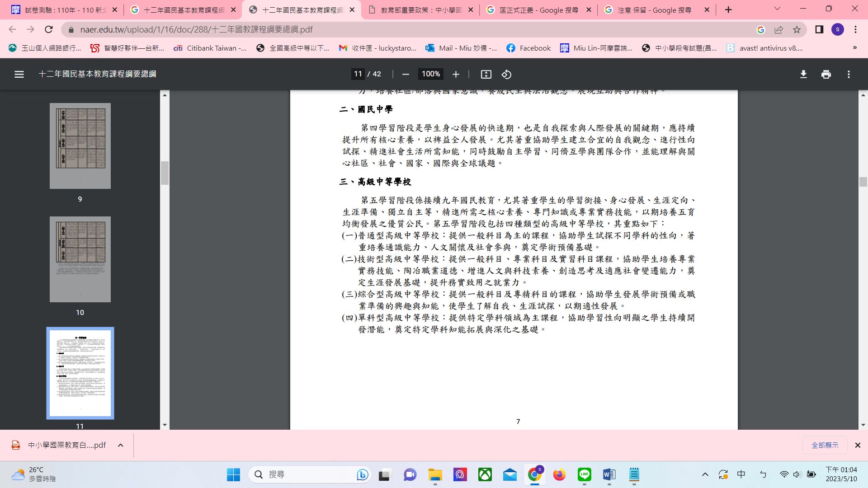This screenshot has width=868, height=488.
Task: Open the Mail app from taskbar
Action: coord(509,474)
